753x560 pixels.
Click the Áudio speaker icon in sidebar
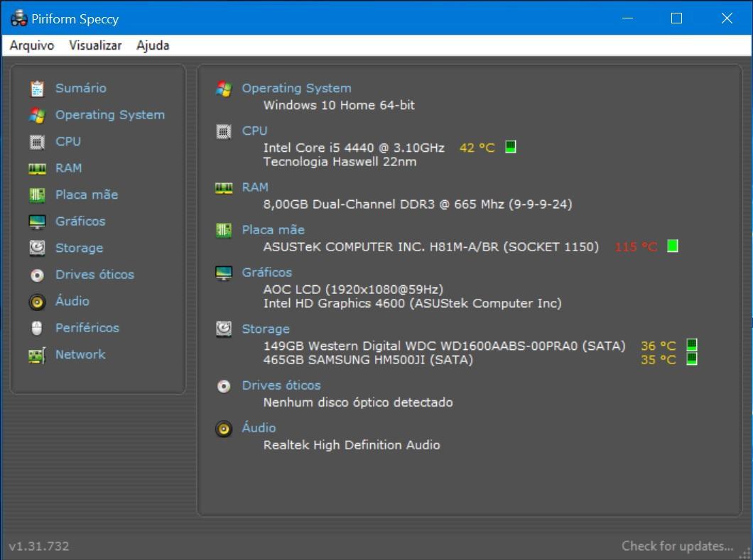37,302
